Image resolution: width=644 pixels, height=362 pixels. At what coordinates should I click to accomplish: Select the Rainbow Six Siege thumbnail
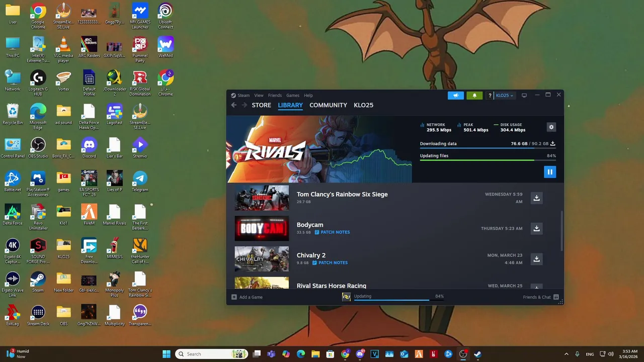pos(262,198)
